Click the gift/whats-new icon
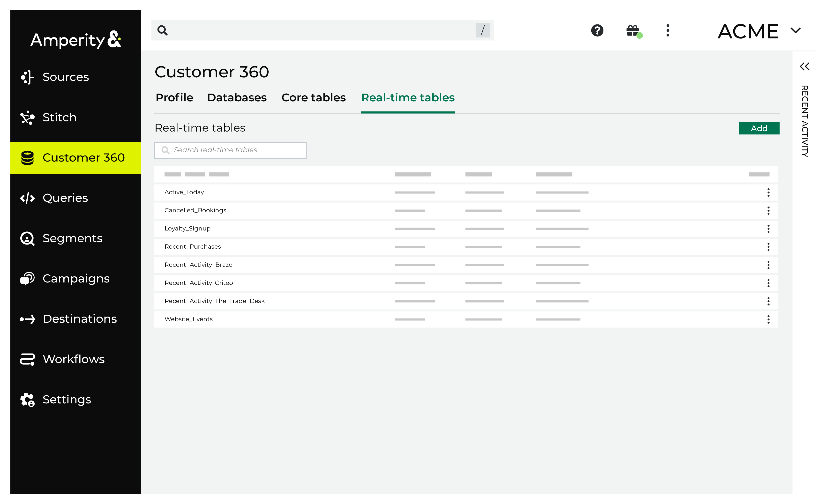Screen dimensions: 827x504 pos(633,31)
